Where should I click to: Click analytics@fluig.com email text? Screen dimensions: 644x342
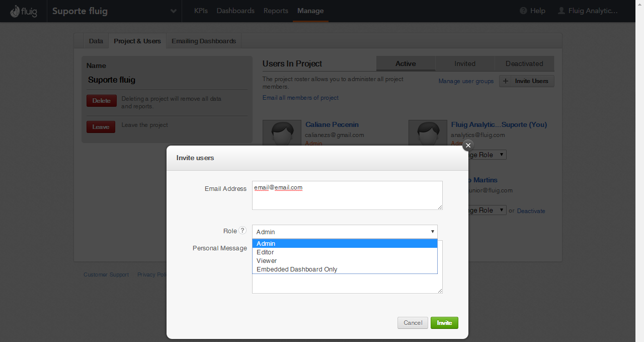(x=478, y=135)
